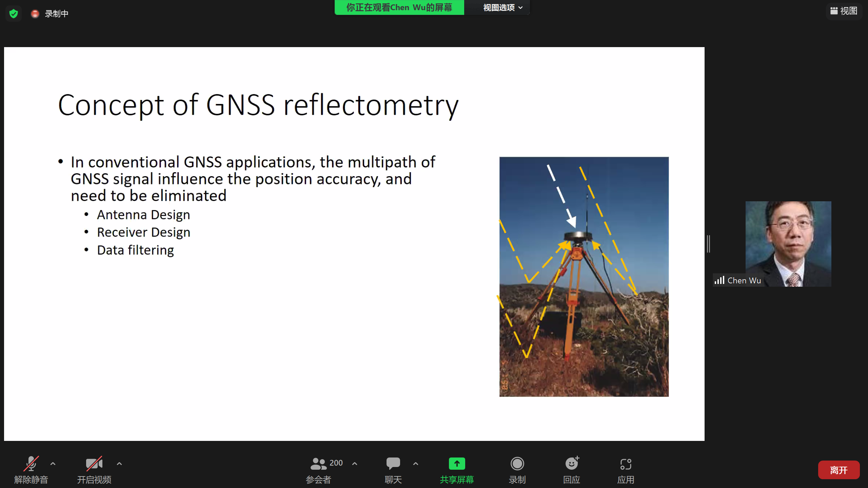The height and width of the screenshot is (488, 868).
Task: Click the red recording indicator icon
Action: pyautogui.click(x=35, y=14)
